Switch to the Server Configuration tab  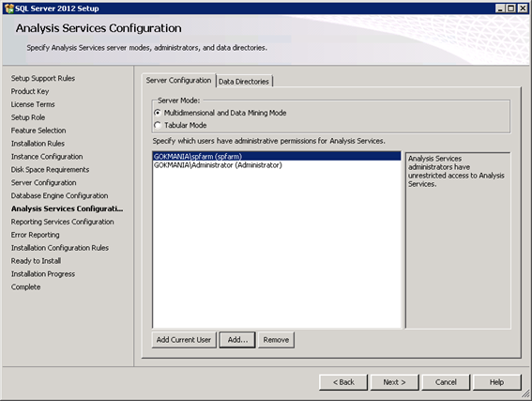click(178, 81)
